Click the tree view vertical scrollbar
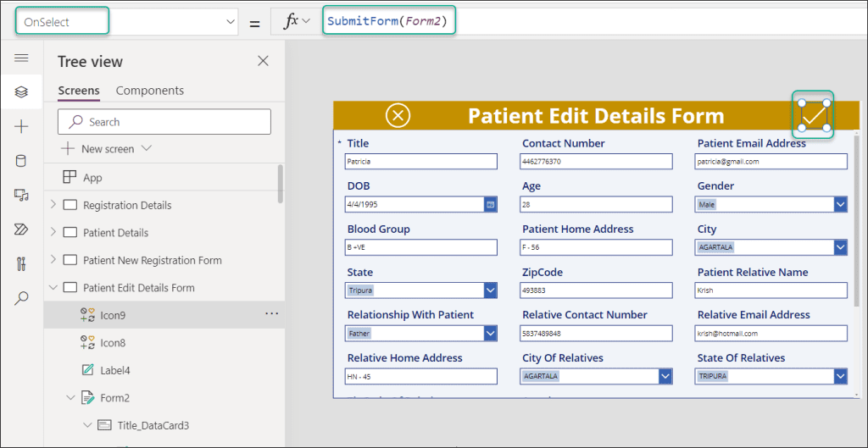Image resolution: width=868 pixels, height=448 pixels. [281, 184]
